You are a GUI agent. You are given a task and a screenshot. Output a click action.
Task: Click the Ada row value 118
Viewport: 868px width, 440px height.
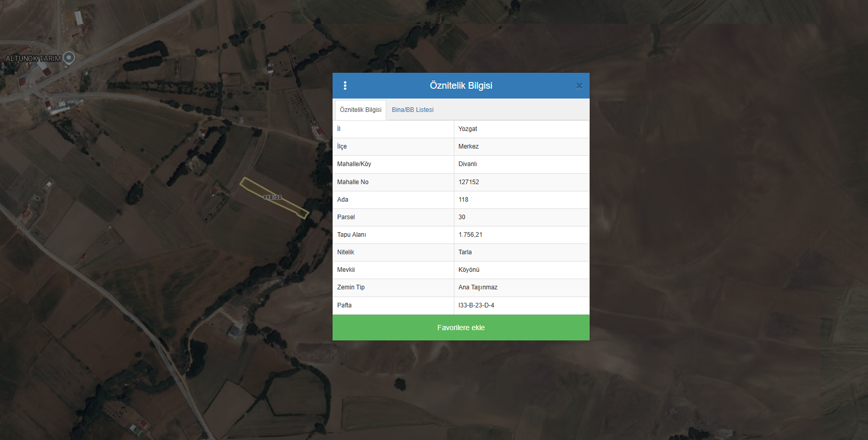coord(464,200)
